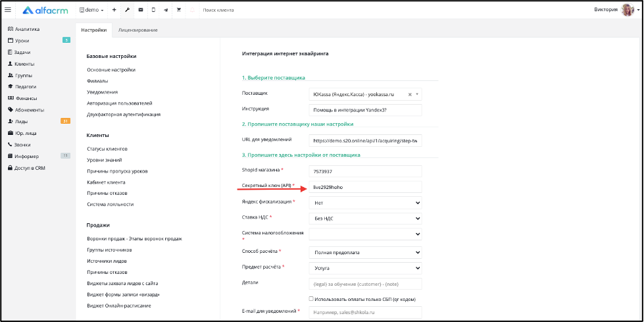Open the Предмет расчёта dropdown
Image resolution: width=644 pixels, height=322 pixels.
pyautogui.click(x=365, y=268)
